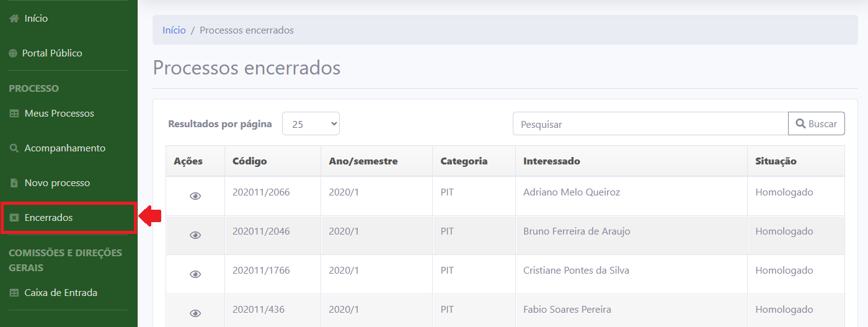The width and height of the screenshot is (868, 327).
Task: View process 202011/2066 via eye icon
Action: 195,196
